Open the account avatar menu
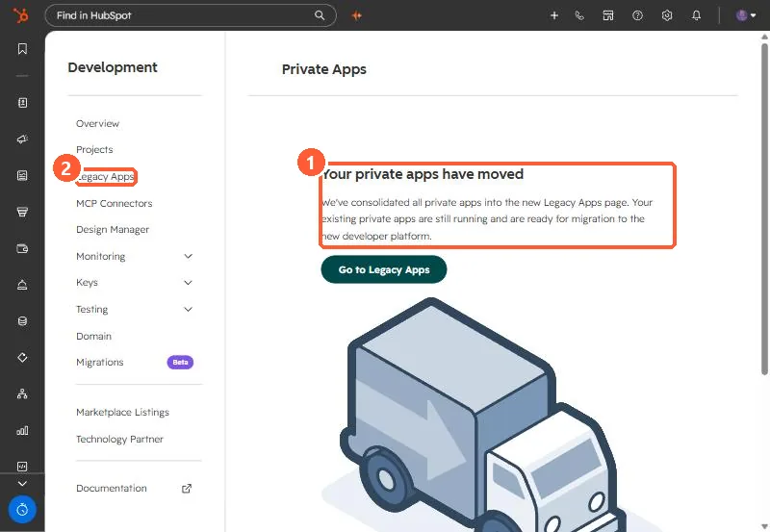Image resolution: width=770 pixels, height=532 pixels. (x=746, y=15)
